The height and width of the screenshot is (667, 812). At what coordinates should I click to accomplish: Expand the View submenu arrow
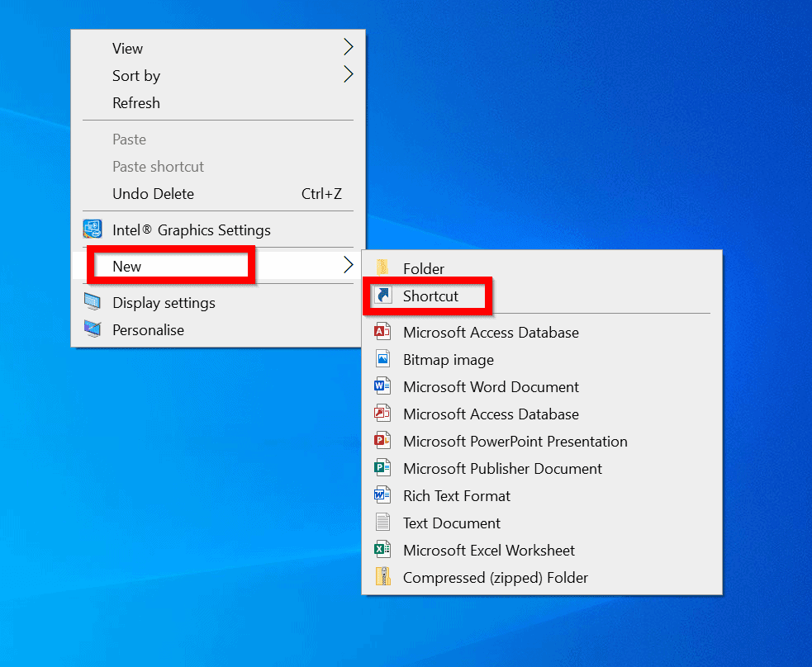pyautogui.click(x=349, y=47)
